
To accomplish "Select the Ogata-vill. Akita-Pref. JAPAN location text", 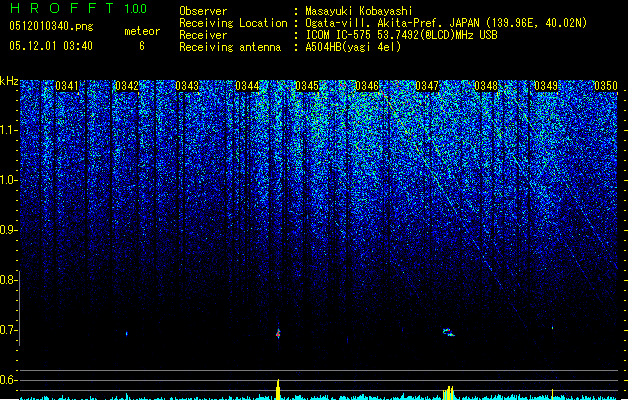I will coord(446,23).
